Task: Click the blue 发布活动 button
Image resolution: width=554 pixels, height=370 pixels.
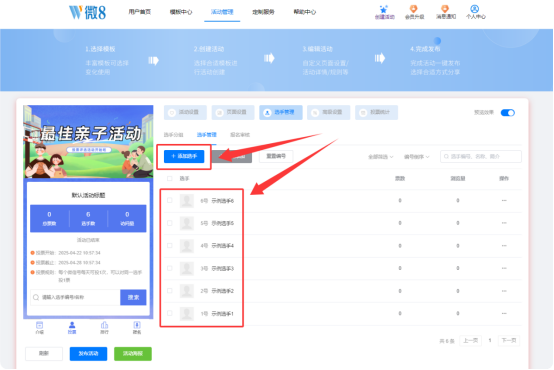Action: pyautogui.click(x=88, y=354)
